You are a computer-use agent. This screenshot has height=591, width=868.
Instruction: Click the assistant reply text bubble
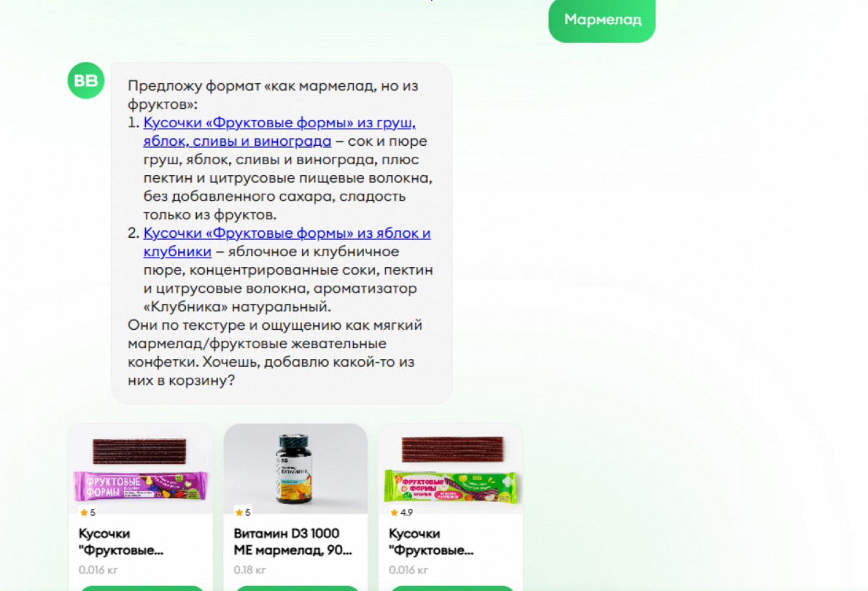coord(281,233)
